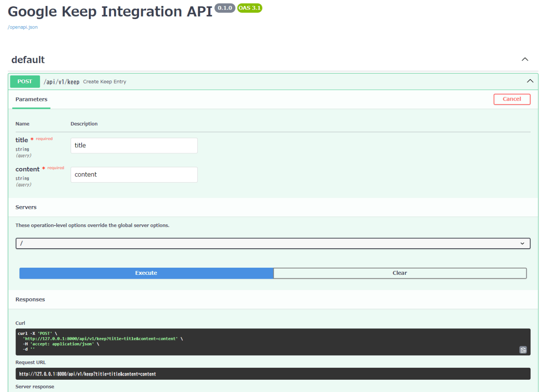Click the Request URL text box

pos(273,374)
